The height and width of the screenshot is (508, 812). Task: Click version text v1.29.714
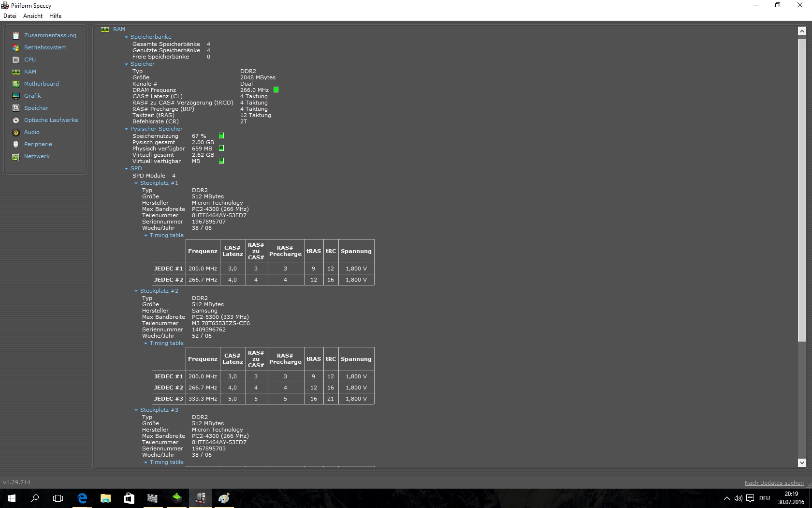point(17,482)
